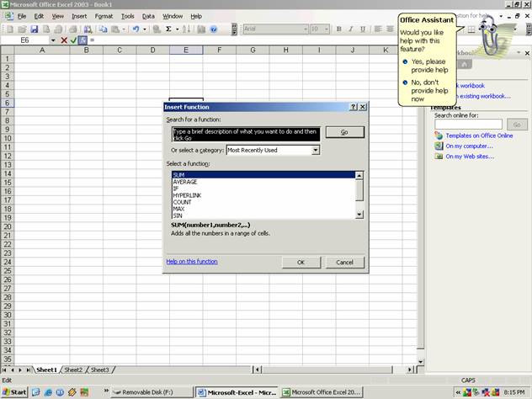The height and width of the screenshot is (399, 532).
Task: Click 'On my Web sites...' link
Action: coord(470,157)
